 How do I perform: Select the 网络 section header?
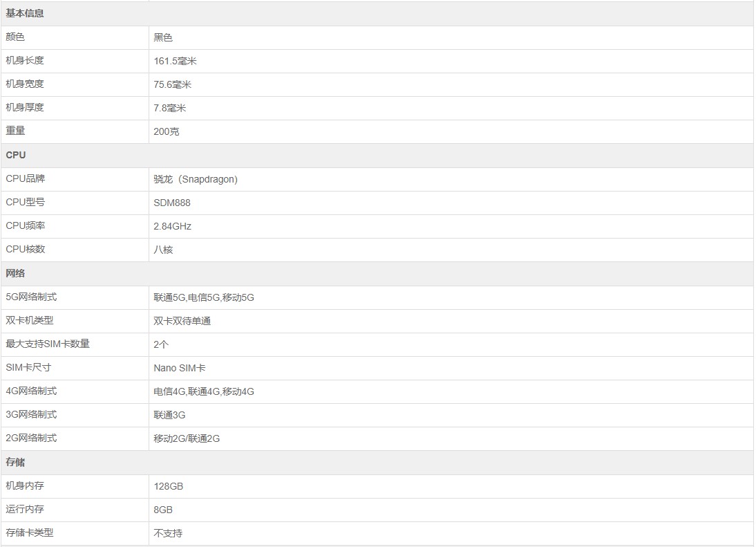pos(15,273)
